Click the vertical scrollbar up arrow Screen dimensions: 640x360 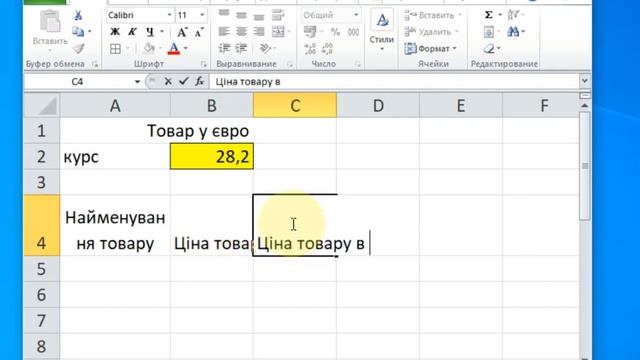(x=585, y=106)
